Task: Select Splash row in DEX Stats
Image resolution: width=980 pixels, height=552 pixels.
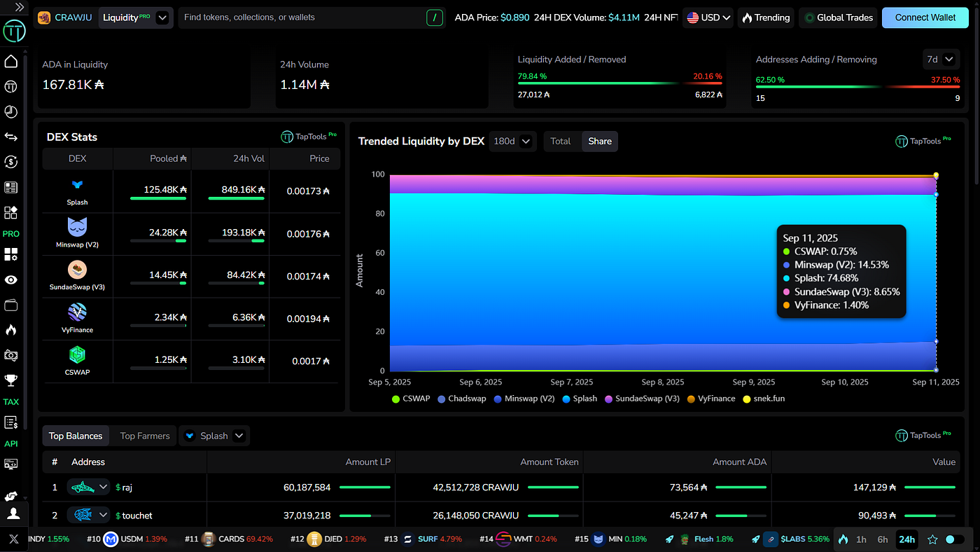Action: (x=192, y=191)
